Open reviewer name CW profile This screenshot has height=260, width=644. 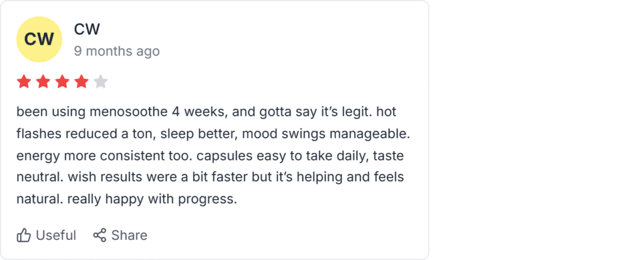click(87, 29)
